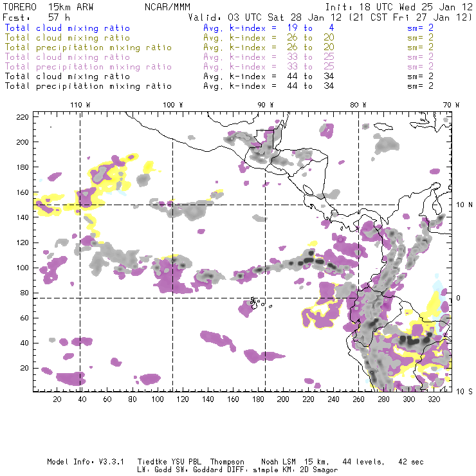
Task: Click the 'NCAR/MMM' header label
Action: pyautogui.click(x=167, y=7)
